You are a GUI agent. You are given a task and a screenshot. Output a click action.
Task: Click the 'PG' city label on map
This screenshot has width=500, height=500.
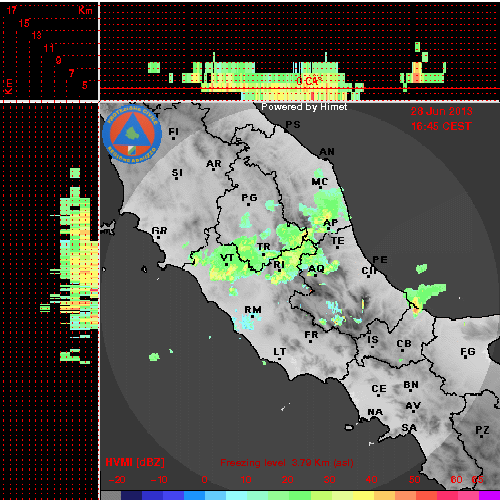[x=249, y=198]
